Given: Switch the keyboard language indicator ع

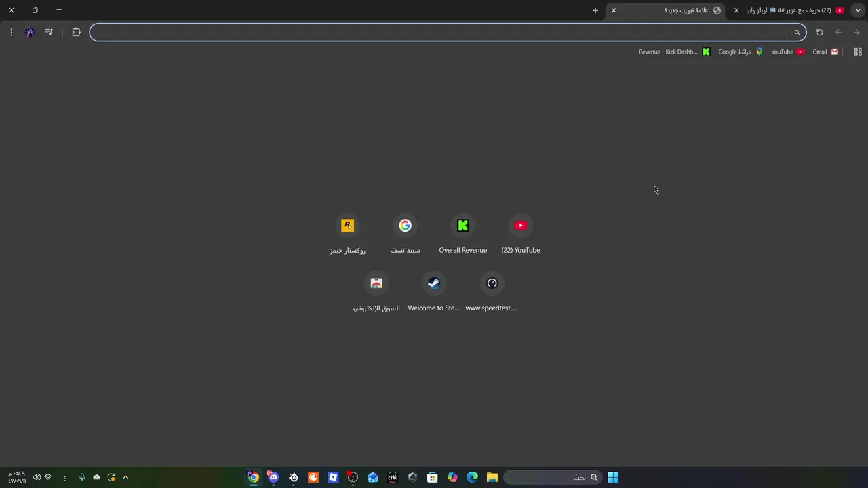Looking at the screenshot, I should [65, 478].
